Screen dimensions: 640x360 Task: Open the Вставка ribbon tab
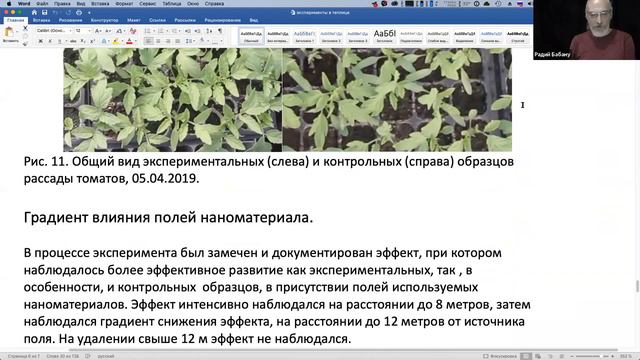(41, 20)
